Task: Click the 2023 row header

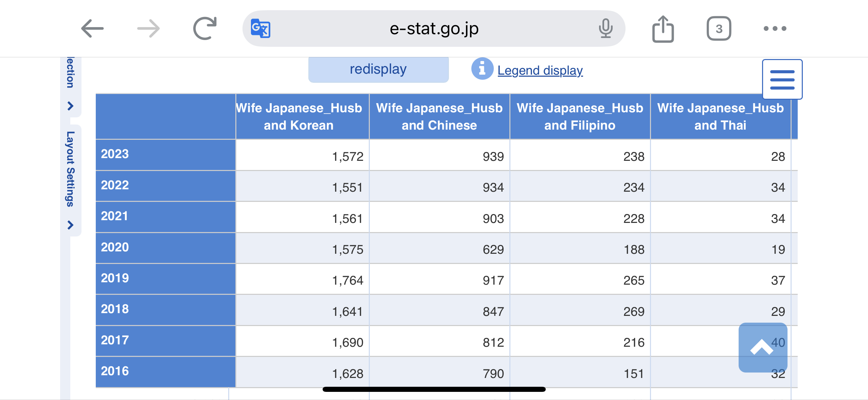Action: click(165, 154)
